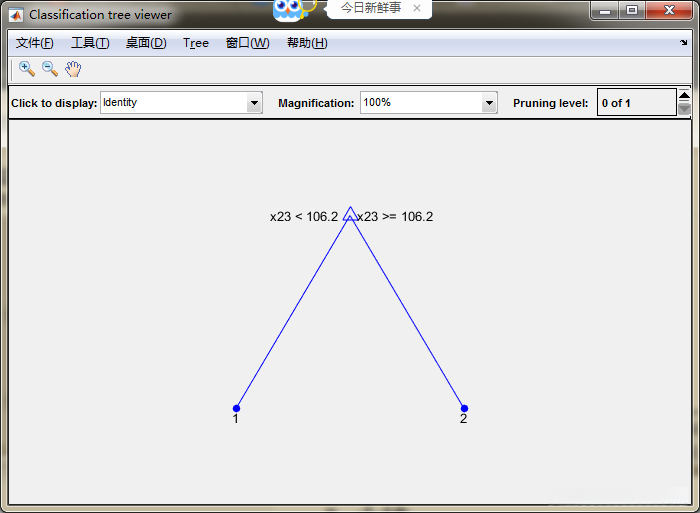Click the dock window arrow icon

click(683, 43)
